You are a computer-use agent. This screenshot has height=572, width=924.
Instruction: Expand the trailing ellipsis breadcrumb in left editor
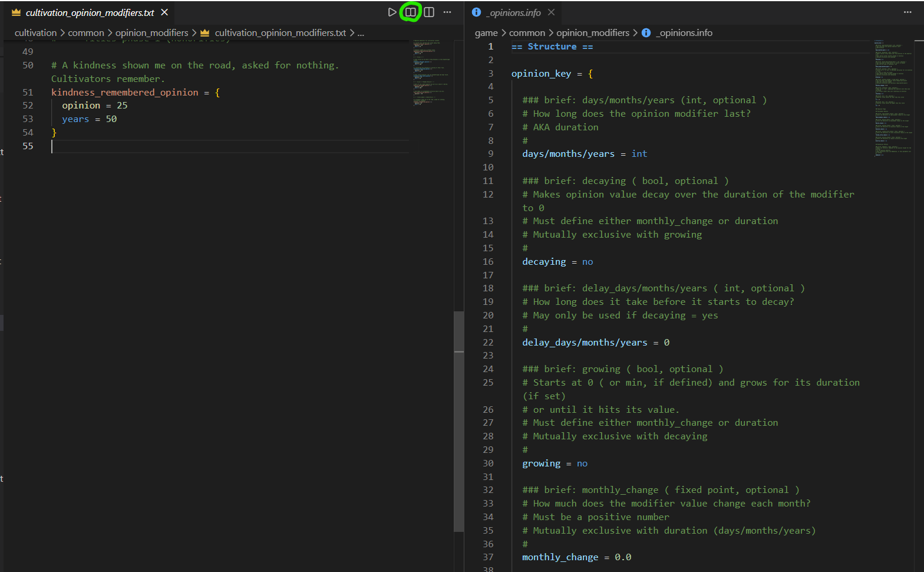tap(361, 33)
